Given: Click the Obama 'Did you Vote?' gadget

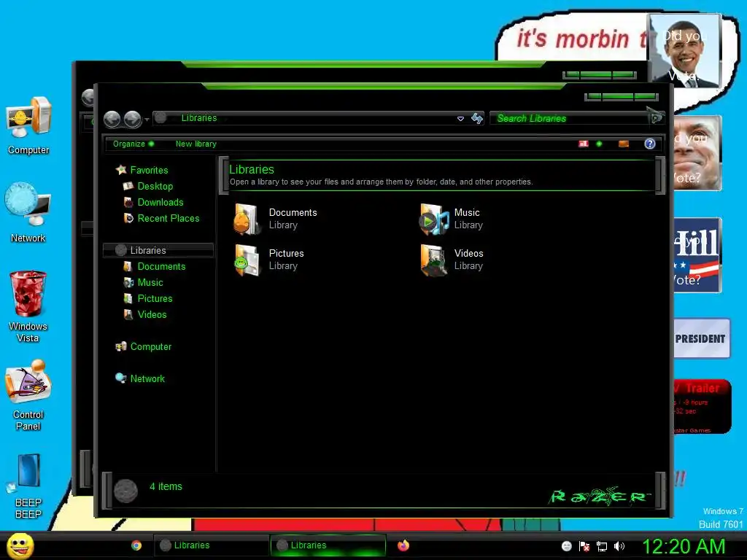Looking at the screenshot, I should (684, 50).
